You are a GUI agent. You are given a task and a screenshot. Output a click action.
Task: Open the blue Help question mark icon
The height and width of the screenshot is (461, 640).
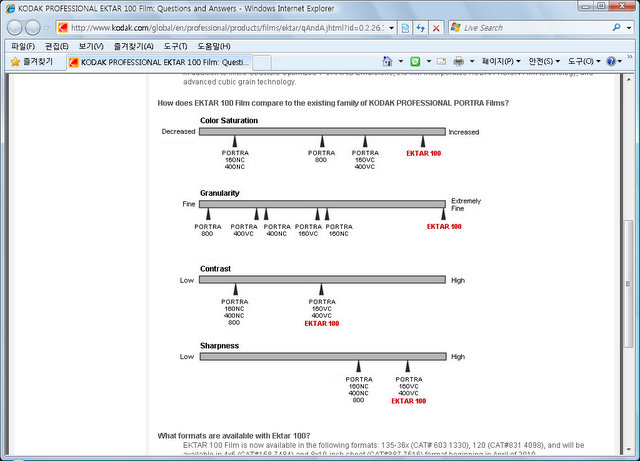click(x=611, y=61)
